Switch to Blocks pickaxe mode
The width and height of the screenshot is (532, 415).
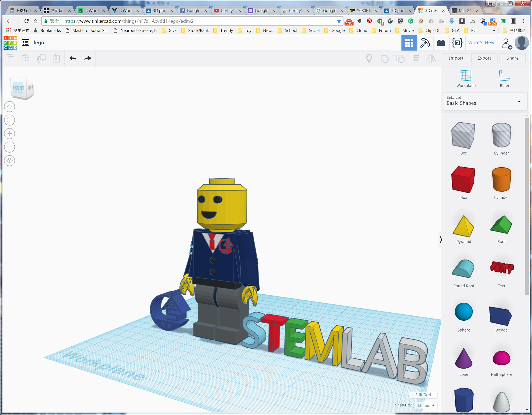pyautogui.click(x=425, y=43)
